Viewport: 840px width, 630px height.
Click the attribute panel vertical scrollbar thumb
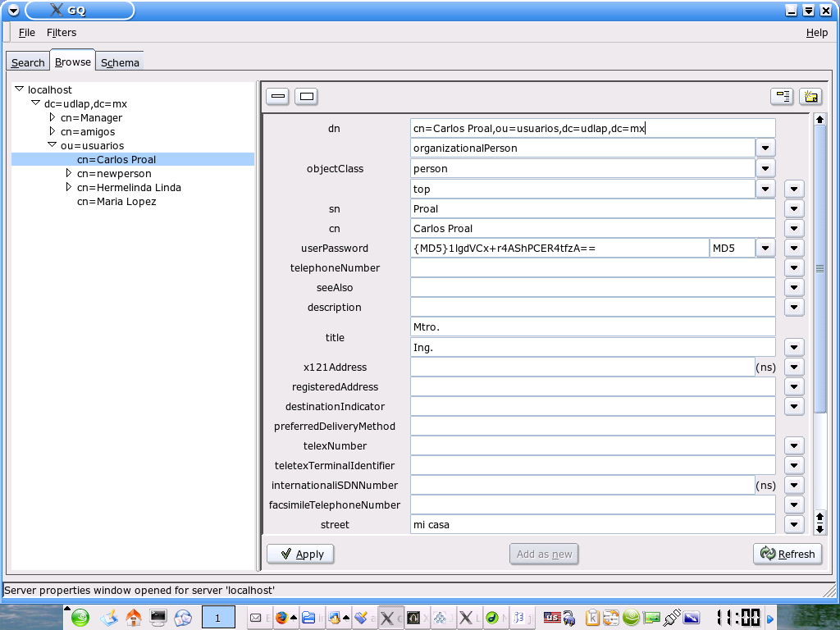click(x=819, y=269)
